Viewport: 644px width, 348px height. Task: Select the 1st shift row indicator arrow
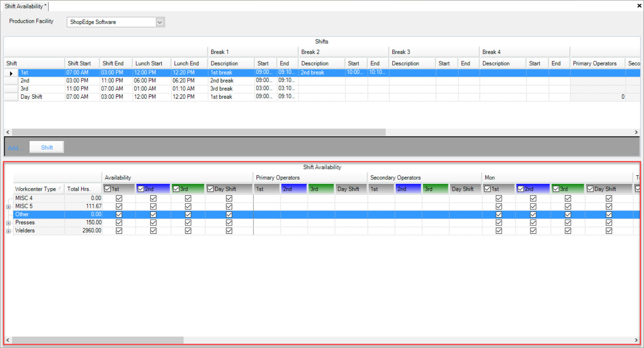click(x=11, y=73)
